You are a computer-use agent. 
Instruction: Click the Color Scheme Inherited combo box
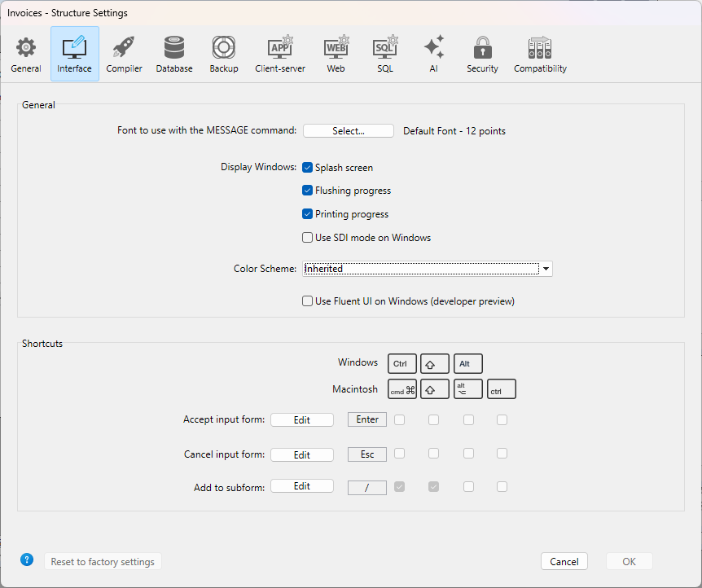tap(420, 269)
